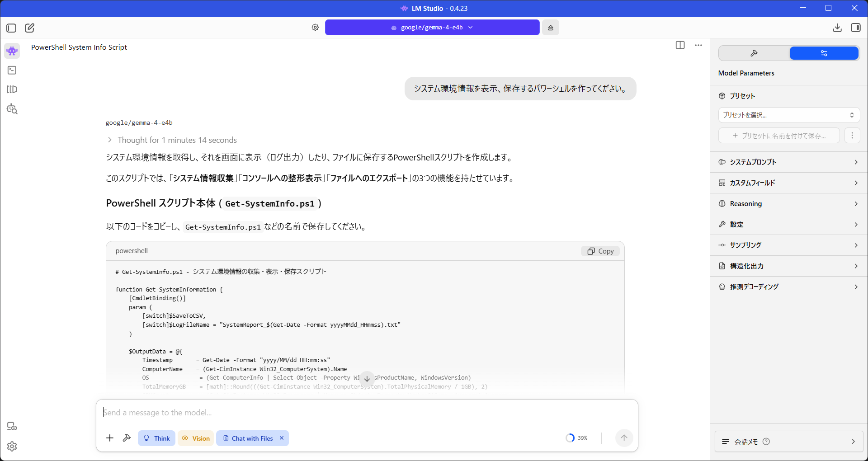The height and width of the screenshot is (461, 868).
Task: Click the send arrow button
Action: 624,437
